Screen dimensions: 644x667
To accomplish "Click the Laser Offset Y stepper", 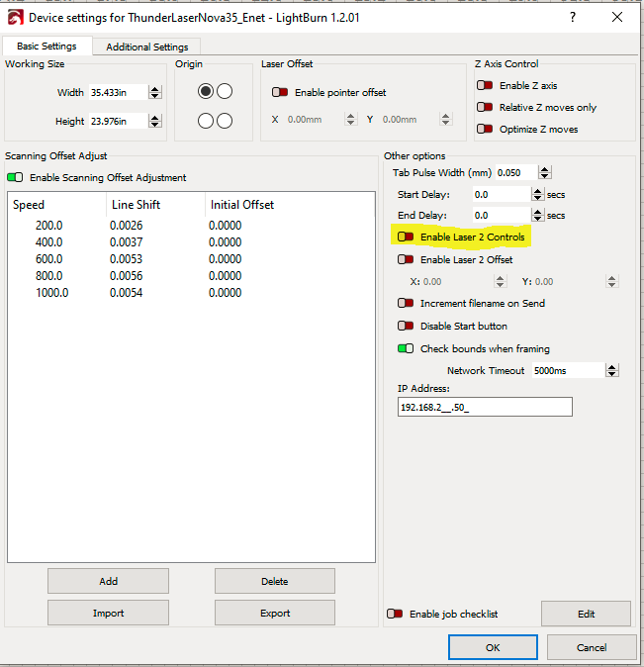I will click(x=445, y=119).
